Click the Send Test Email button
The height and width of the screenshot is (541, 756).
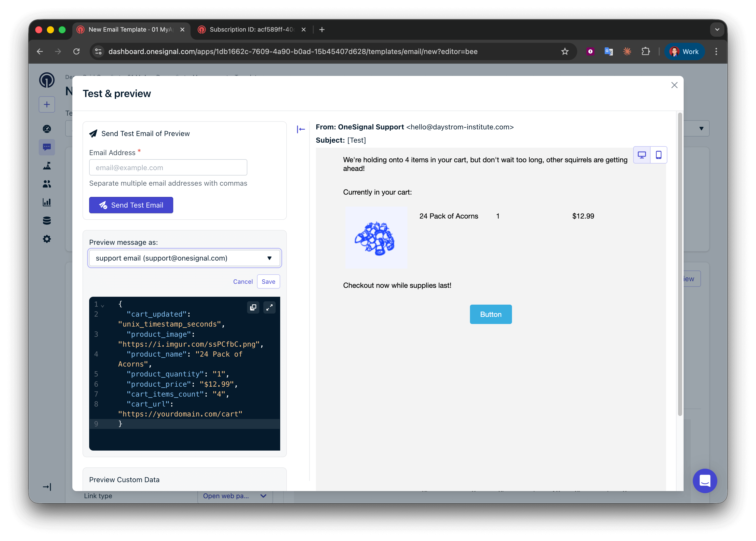pos(131,205)
